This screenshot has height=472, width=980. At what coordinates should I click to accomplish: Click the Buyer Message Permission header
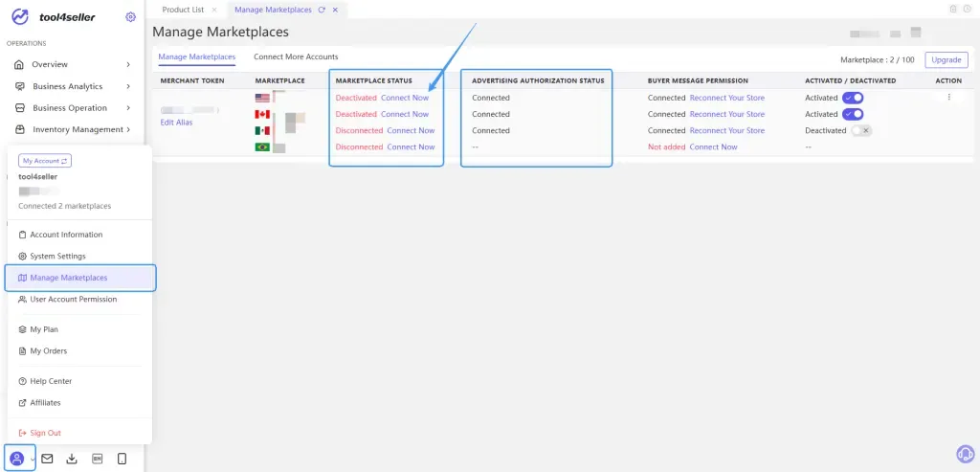[x=698, y=80]
